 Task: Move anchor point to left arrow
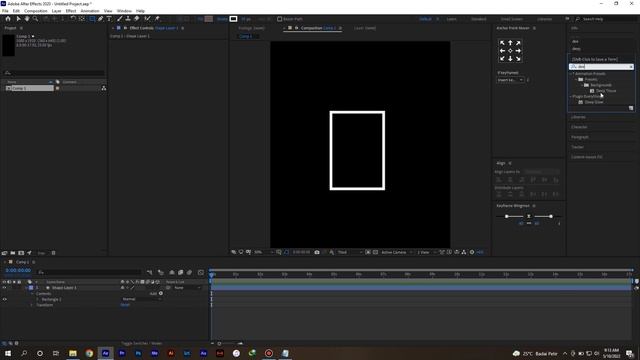[502, 51]
